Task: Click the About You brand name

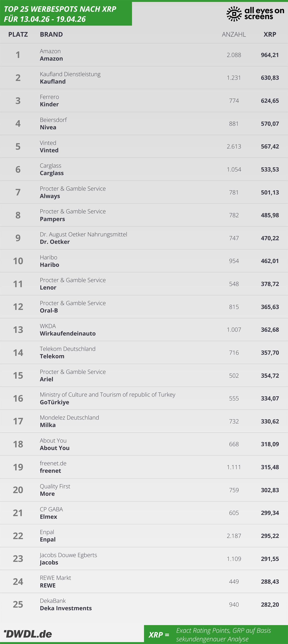Action: [x=54, y=448]
